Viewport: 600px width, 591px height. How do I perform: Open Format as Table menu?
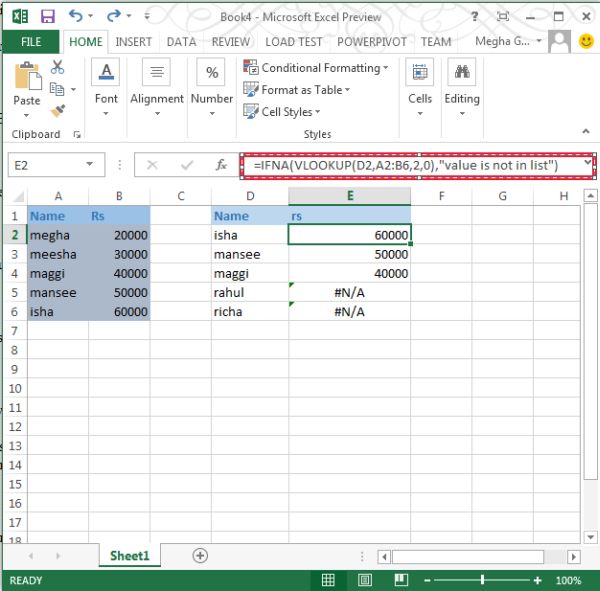point(297,90)
